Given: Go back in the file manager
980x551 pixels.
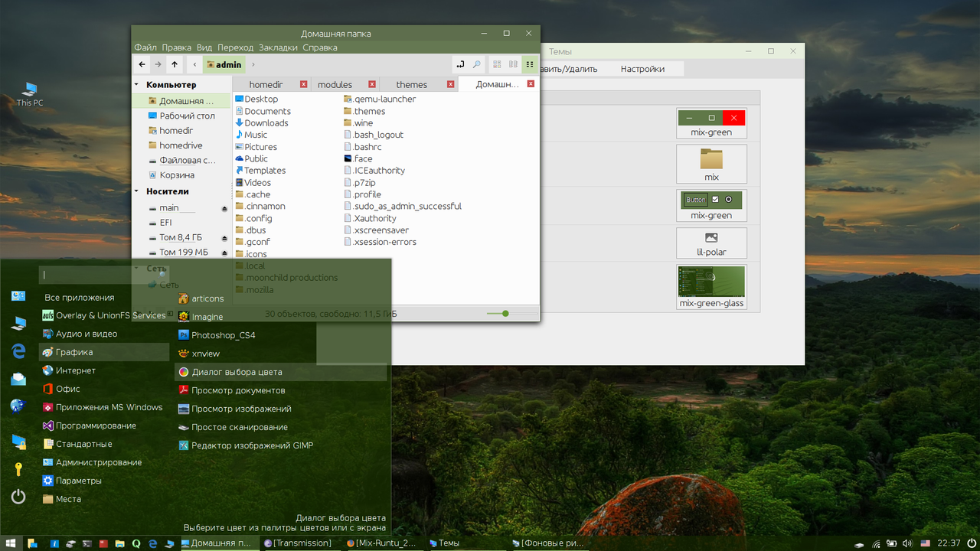Looking at the screenshot, I should pos(142,64).
